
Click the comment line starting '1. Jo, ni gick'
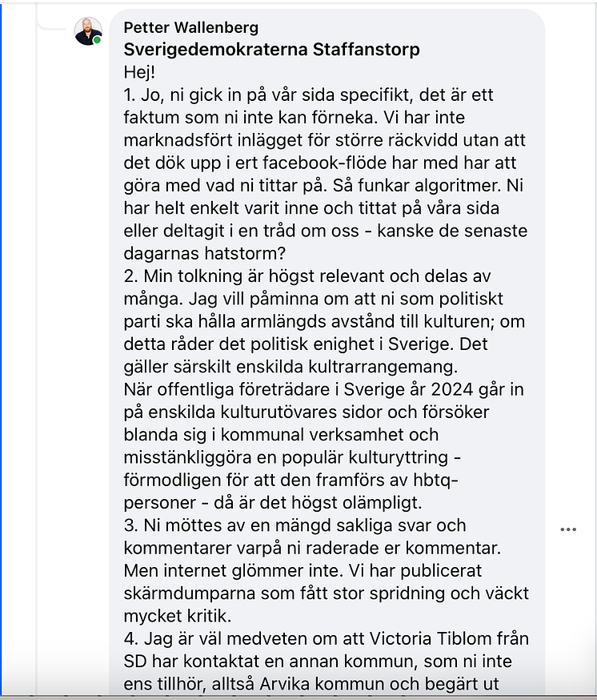pos(308,95)
